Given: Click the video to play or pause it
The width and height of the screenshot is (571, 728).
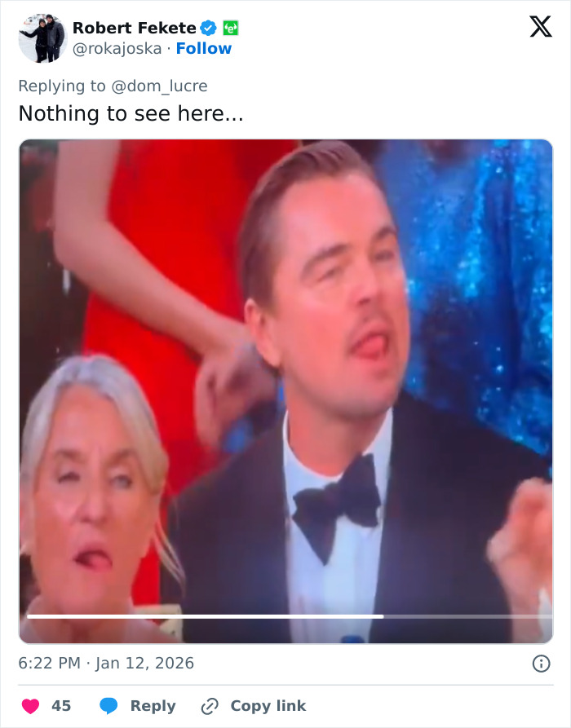Looking at the screenshot, I should point(285,383).
